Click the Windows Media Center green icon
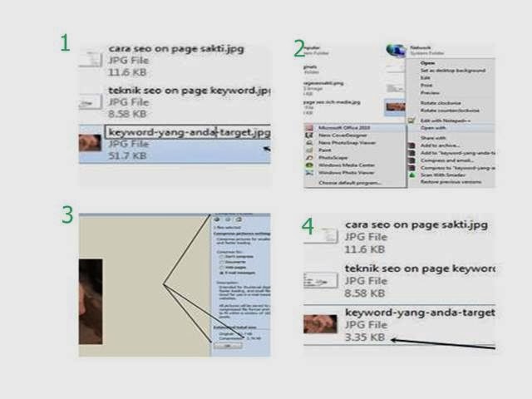 (309, 165)
